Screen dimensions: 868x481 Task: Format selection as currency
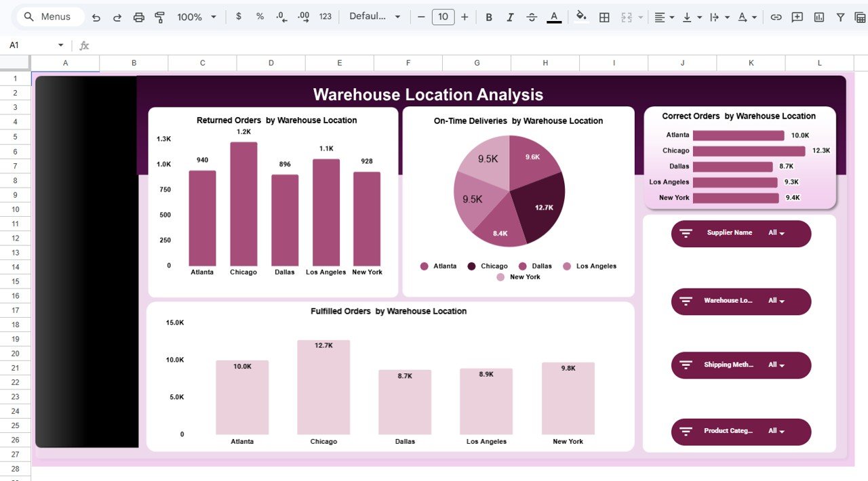pos(238,16)
